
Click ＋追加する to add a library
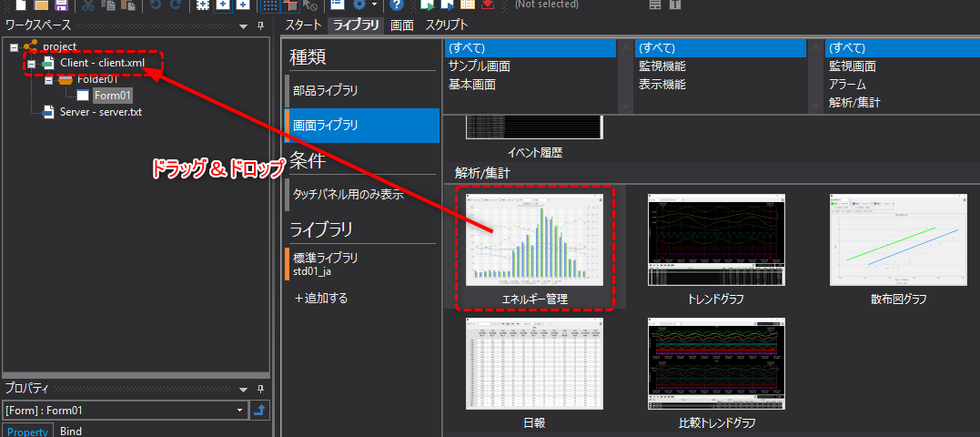click(x=320, y=298)
